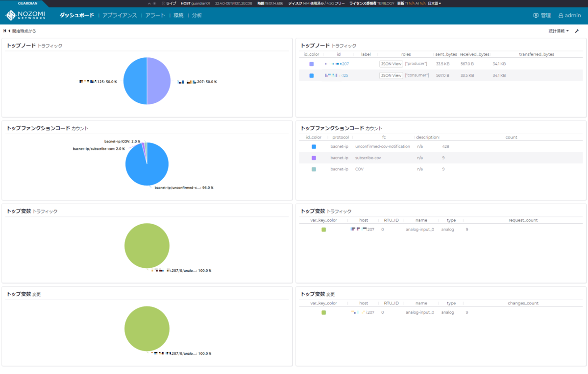The height and width of the screenshot is (374, 588).
Task: Sort function codes by count header
Action: point(511,137)
